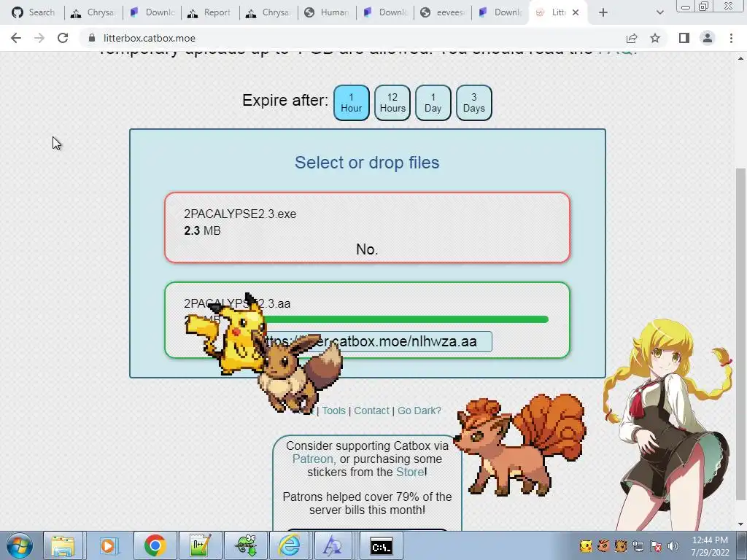This screenshot has height=560, width=747.
Task: Set expiry to 12 Hours
Action: tap(392, 103)
